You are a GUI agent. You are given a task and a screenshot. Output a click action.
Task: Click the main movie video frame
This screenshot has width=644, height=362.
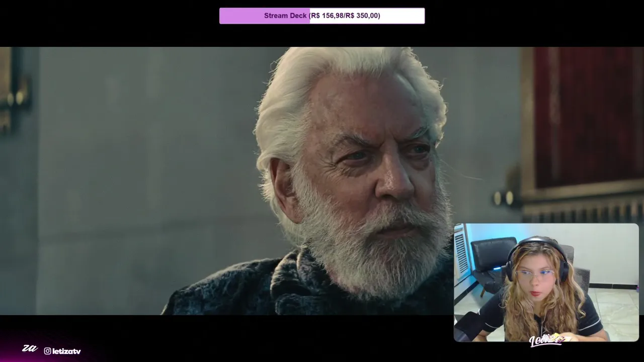coord(322,181)
